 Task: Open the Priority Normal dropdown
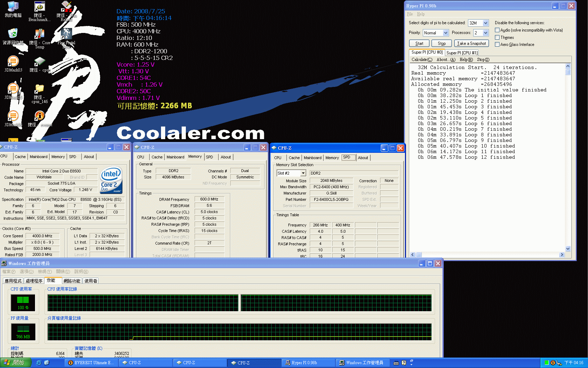[x=446, y=33]
